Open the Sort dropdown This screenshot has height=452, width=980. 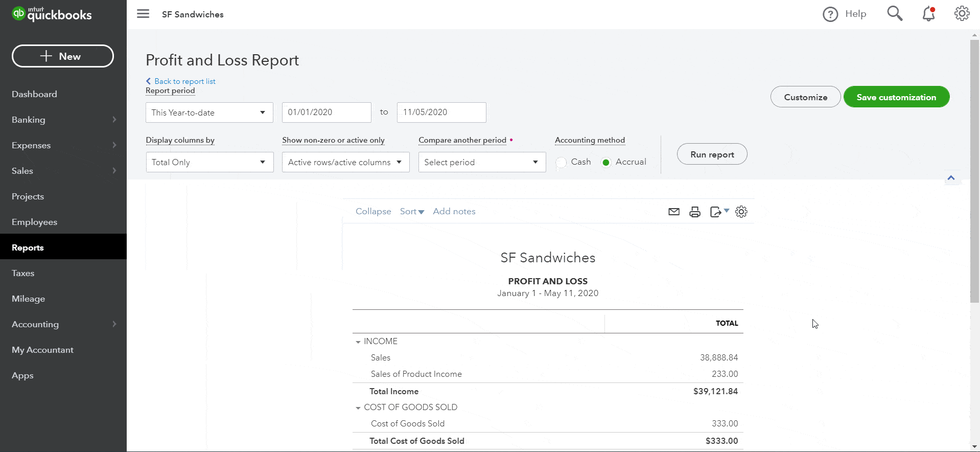[x=412, y=212]
